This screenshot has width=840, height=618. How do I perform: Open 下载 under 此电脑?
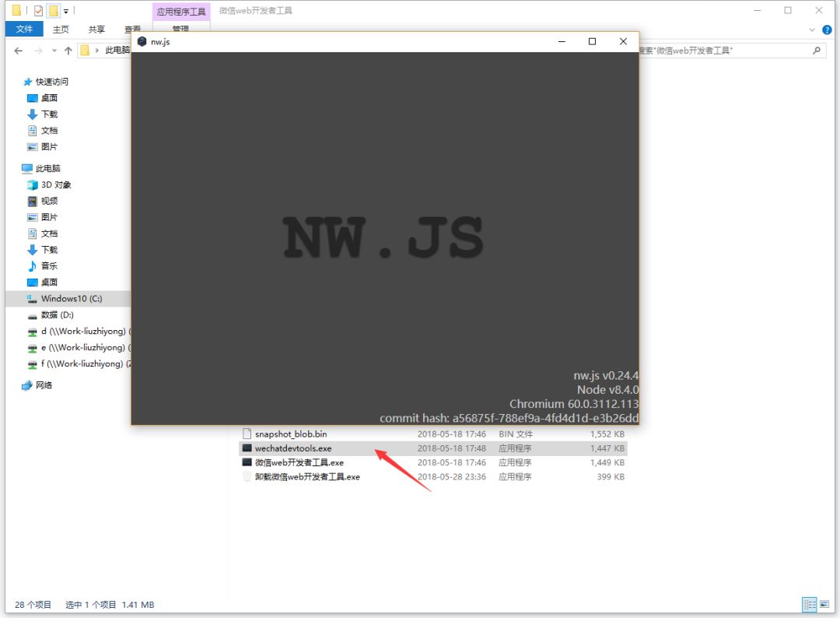click(42, 250)
